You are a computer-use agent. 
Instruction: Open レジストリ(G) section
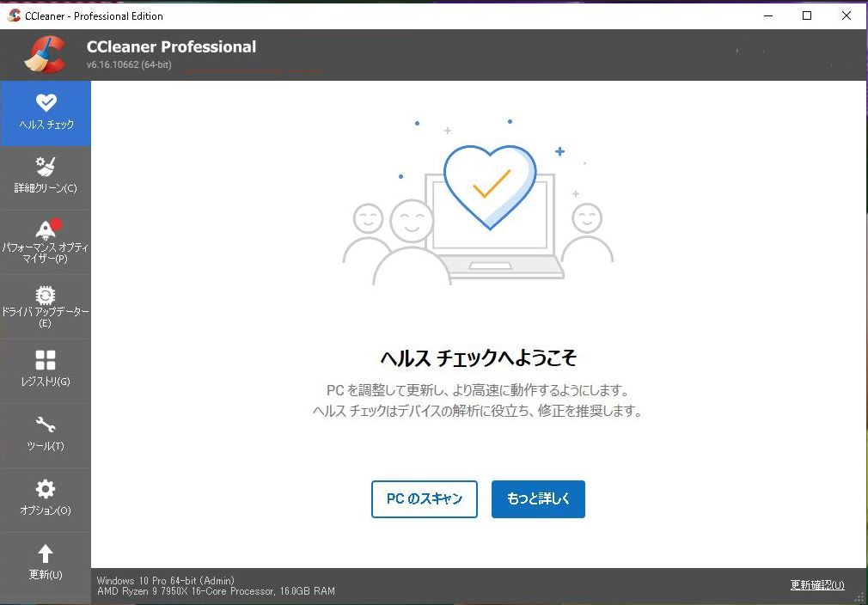(x=46, y=371)
